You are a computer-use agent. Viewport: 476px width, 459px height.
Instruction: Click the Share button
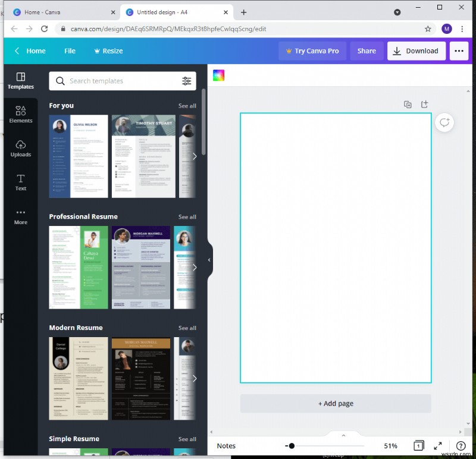[367, 51]
